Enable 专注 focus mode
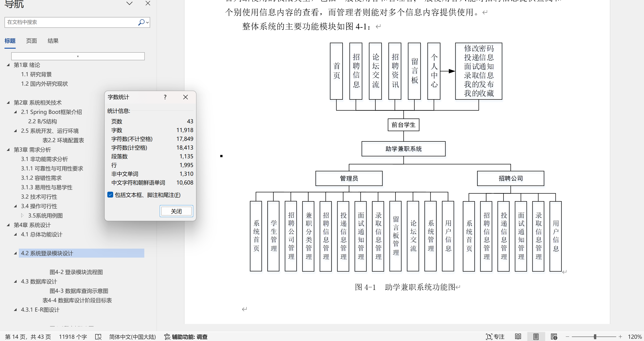This screenshot has width=644, height=341. (x=495, y=337)
